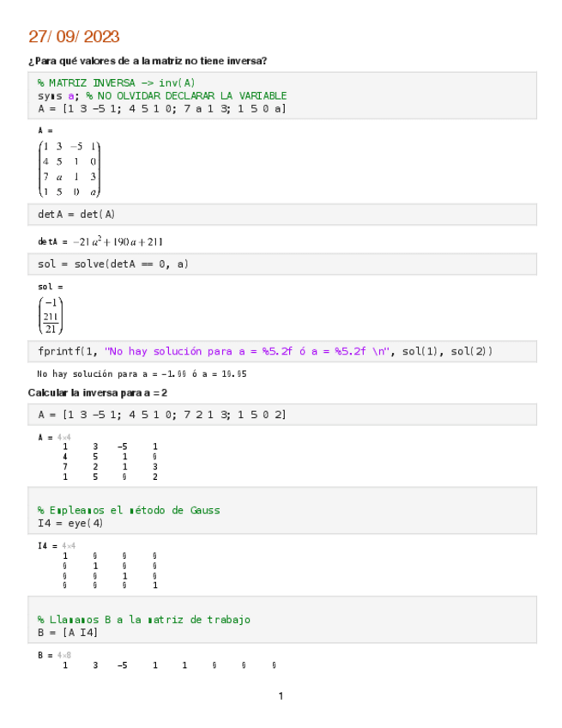Click the I4 = eye(4) code line
The image size is (562, 728).
tap(70, 523)
